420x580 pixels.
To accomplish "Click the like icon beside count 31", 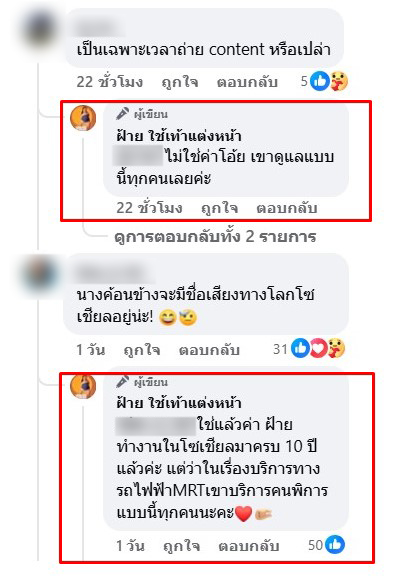I will [300, 348].
